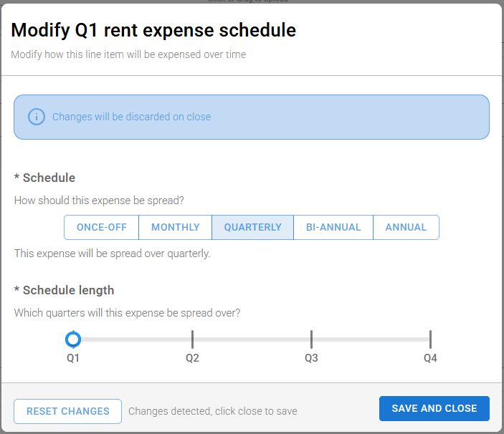Click the Q2 label under the slider
Image resolution: width=504 pixels, height=434 pixels.
pyautogui.click(x=192, y=357)
